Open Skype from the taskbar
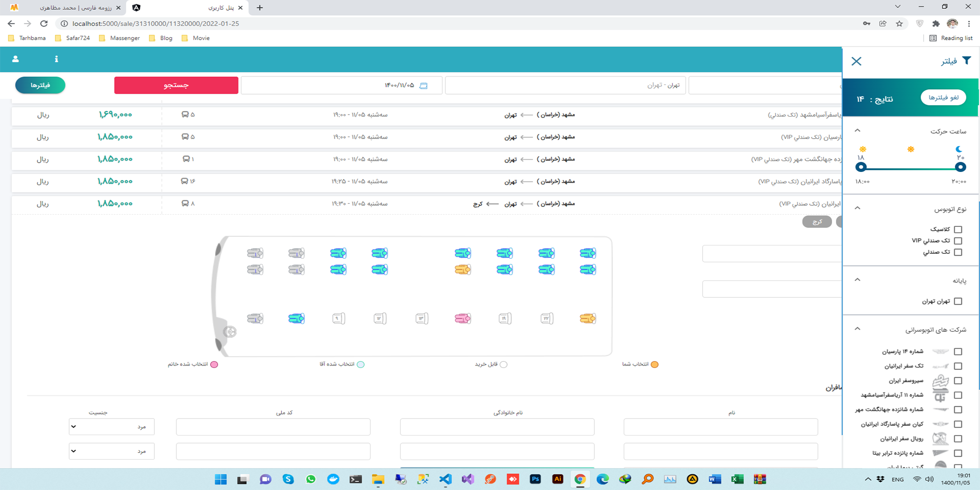Viewport: 980px width, 490px height. 288,479
